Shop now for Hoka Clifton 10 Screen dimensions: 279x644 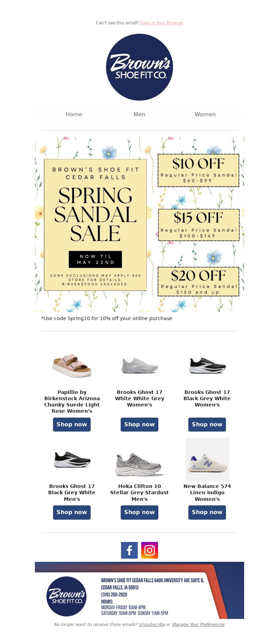[139, 512]
